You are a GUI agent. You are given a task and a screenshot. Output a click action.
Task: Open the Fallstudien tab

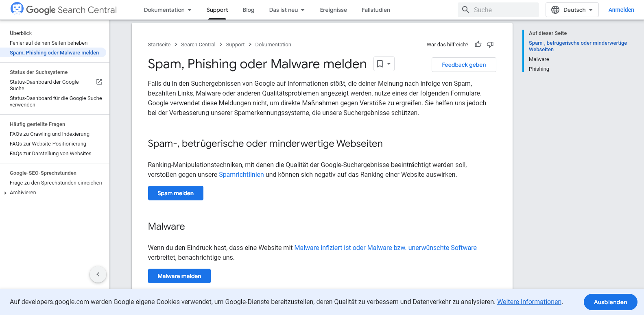[376, 10]
